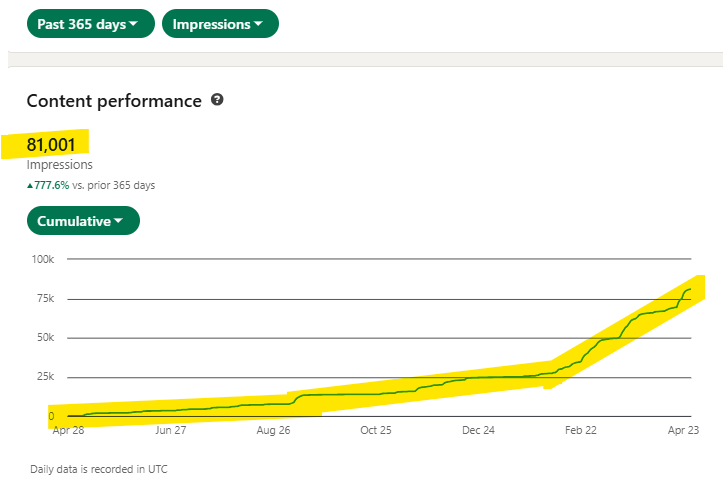Screen dimensions: 723x483
Task: Click the Apr 23 date on the x-axis
Action: pyautogui.click(x=683, y=431)
